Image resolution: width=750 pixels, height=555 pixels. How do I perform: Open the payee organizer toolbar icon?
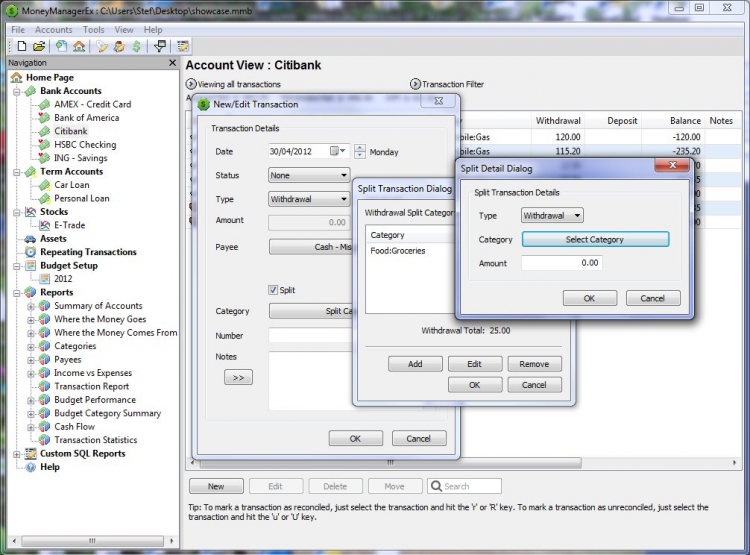point(119,46)
